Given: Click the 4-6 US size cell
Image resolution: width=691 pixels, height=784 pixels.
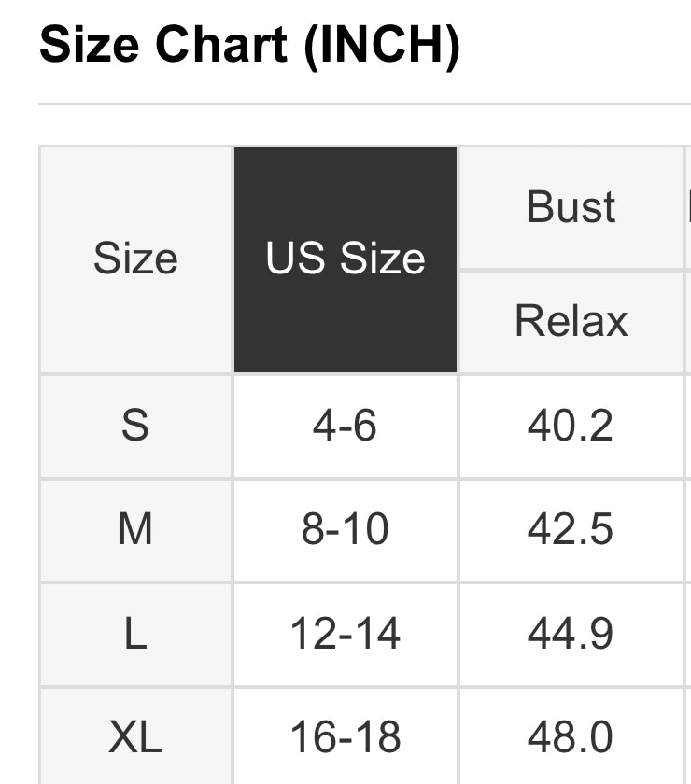Looking at the screenshot, I should [x=345, y=426].
